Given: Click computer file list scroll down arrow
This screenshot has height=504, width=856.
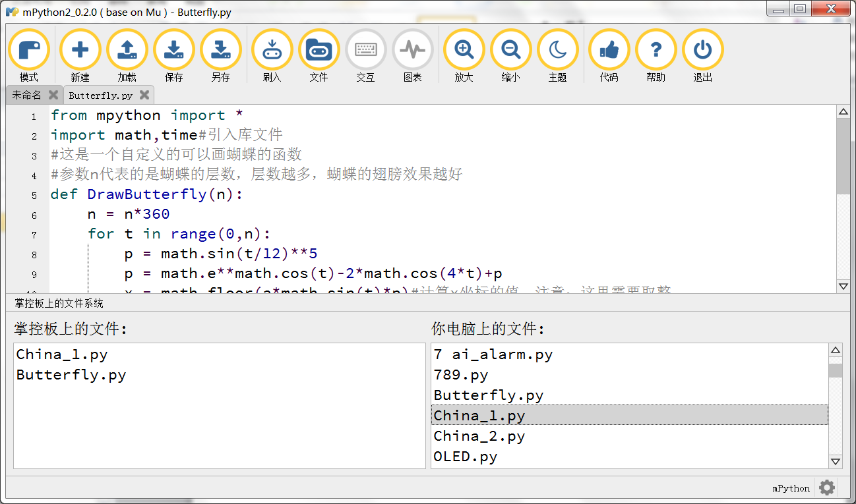Looking at the screenshot, I should click(836, 462).
